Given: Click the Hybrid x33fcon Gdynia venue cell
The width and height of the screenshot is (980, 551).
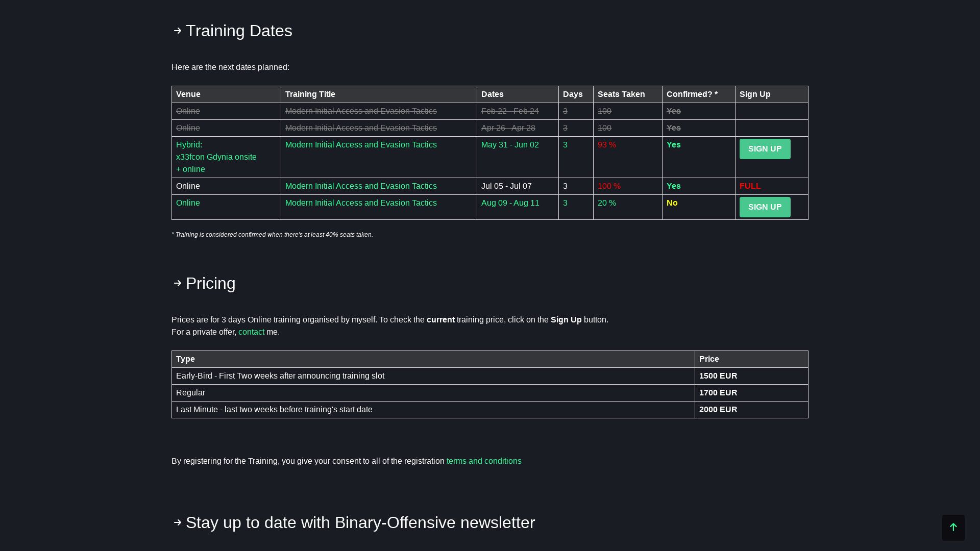Looking at the screenshot, I should pos(226,157).
